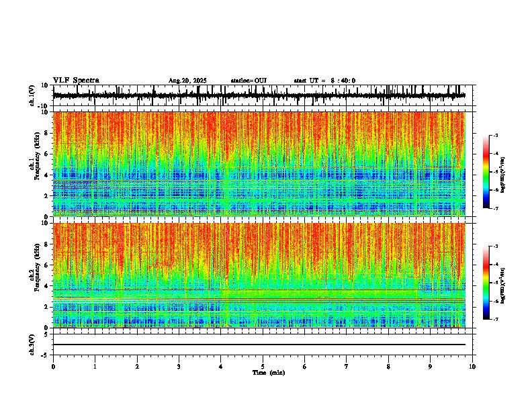Click the flat ch.3 voltage line

(x=259, y=345)
